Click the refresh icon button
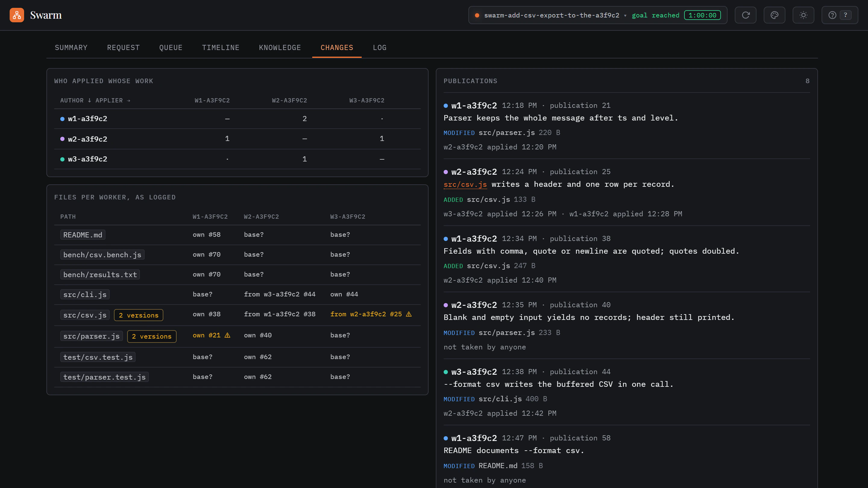 pyautogui.click(x=745, y=15)
